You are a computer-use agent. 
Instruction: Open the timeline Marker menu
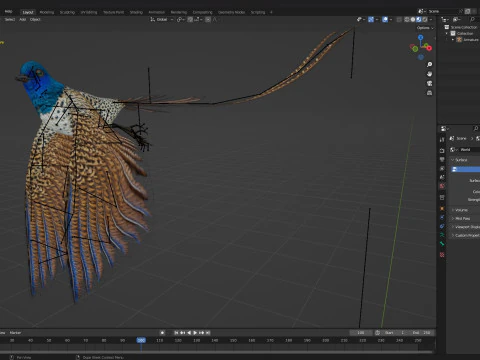(15, 333)
